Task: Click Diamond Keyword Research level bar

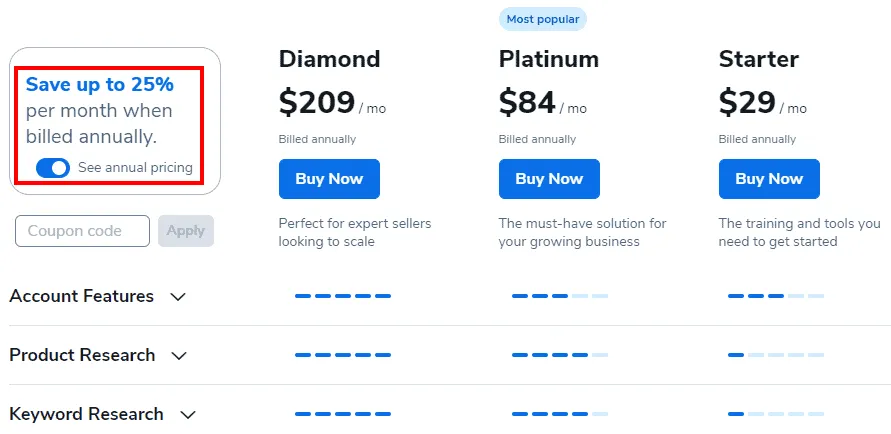Action: [343, 414]
